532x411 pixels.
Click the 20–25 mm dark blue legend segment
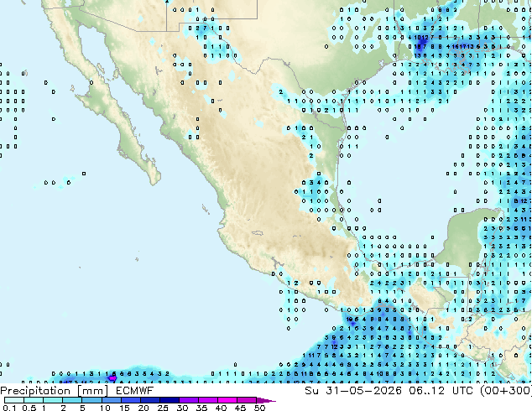coord(150,400)
